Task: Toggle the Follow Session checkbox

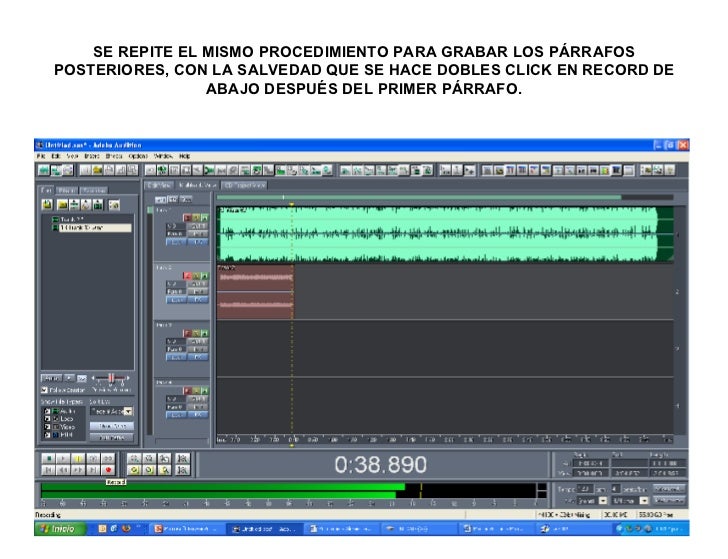Action: (45, 390)
